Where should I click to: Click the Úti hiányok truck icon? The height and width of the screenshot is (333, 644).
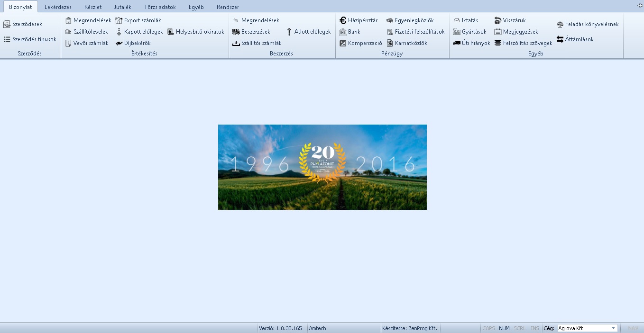coord(457,43)
